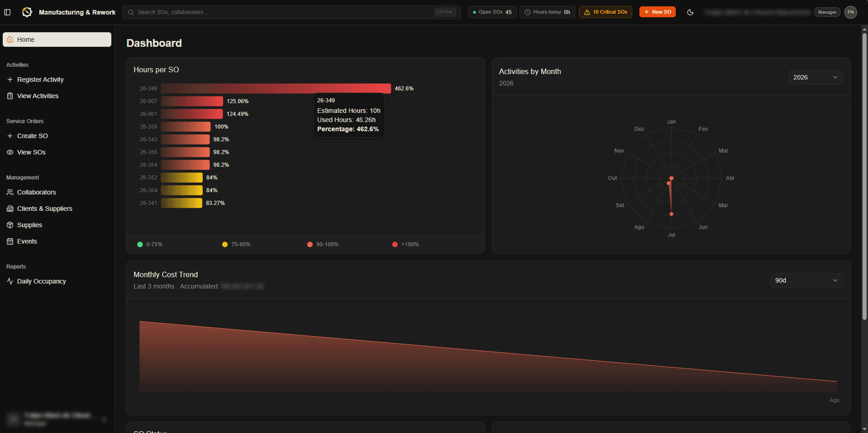The width and height of the screenshot is (868, 433).
Task: Toggle the dark mode moon icon
Action: click(x=690, y=12)
